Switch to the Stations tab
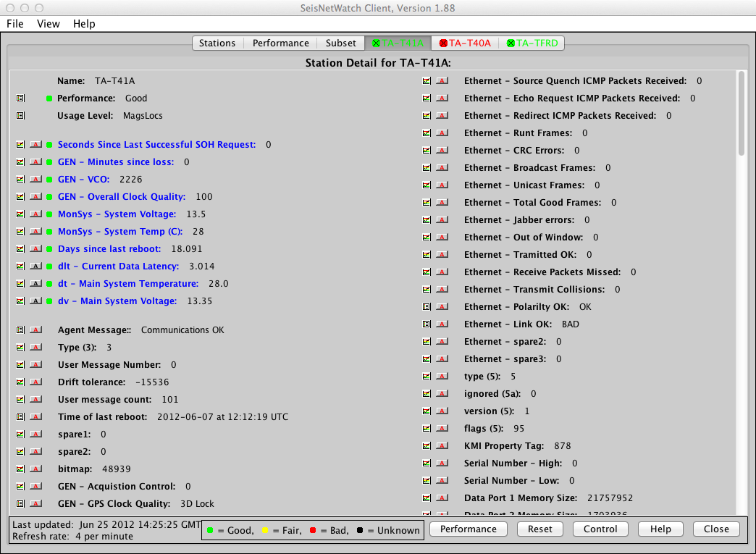The image size is (756, 554). coord(217,43)
